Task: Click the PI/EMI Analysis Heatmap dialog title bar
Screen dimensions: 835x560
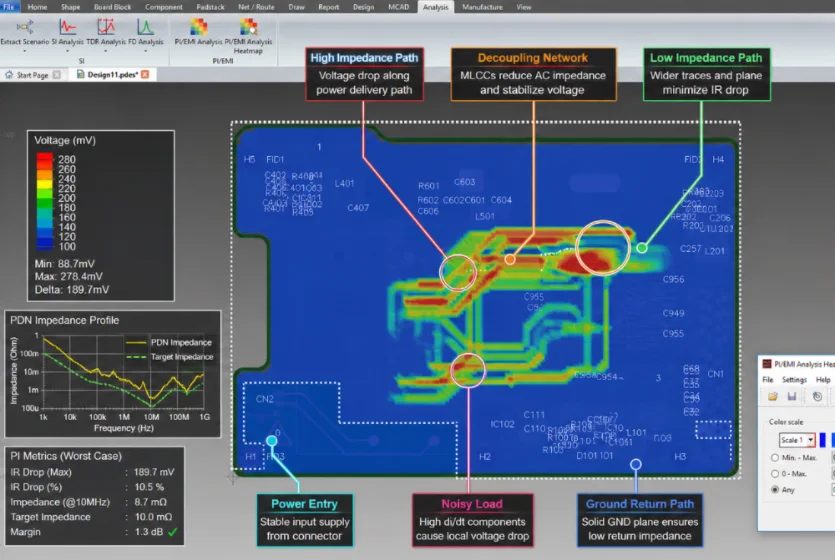Action: click(x=796, y=364)
